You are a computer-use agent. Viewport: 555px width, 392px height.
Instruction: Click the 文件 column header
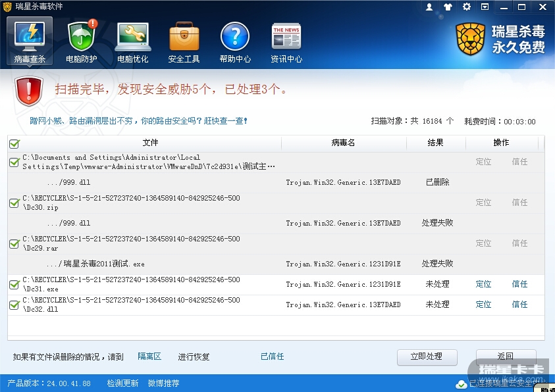(150, 143)
